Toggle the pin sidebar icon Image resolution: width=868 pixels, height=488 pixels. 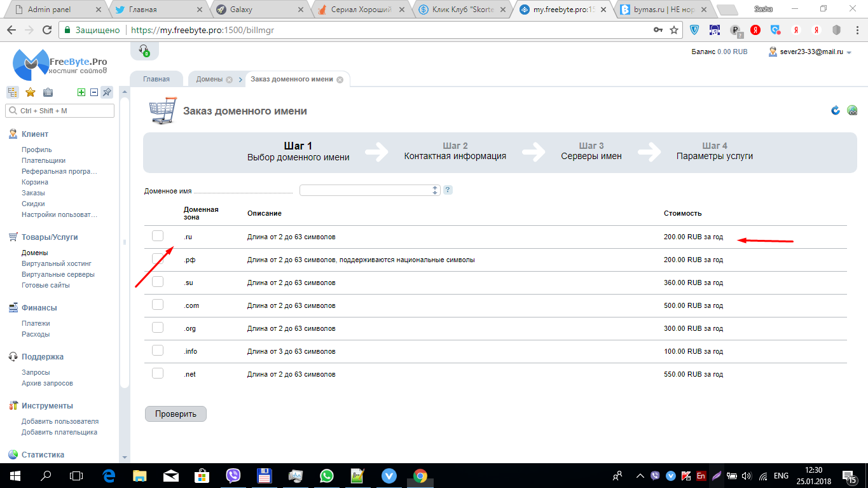(107, 92)
